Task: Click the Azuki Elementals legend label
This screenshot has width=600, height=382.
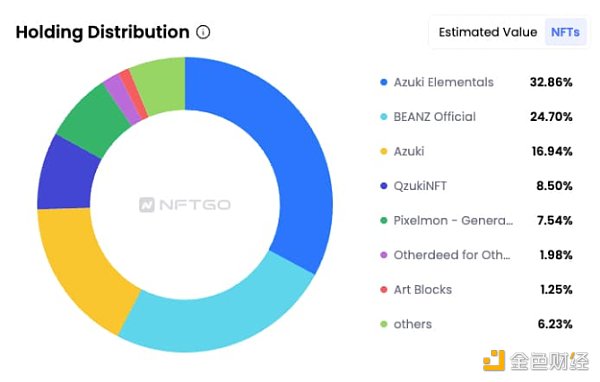Action: click(443, 82)
